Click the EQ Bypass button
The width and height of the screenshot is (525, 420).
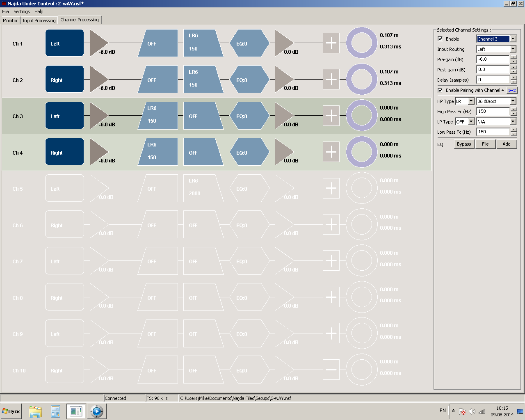click(464, 144)
